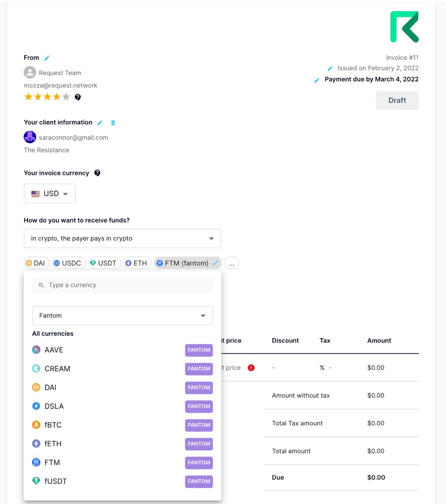
Task: Edit the payment due date pencil
Action: click(x=317, y=80)
